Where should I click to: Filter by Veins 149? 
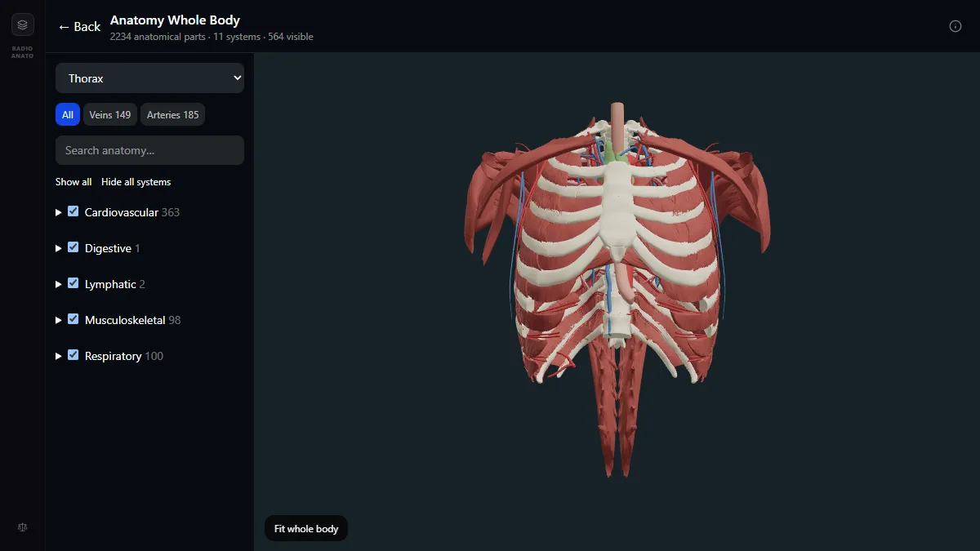coord(110,115)
